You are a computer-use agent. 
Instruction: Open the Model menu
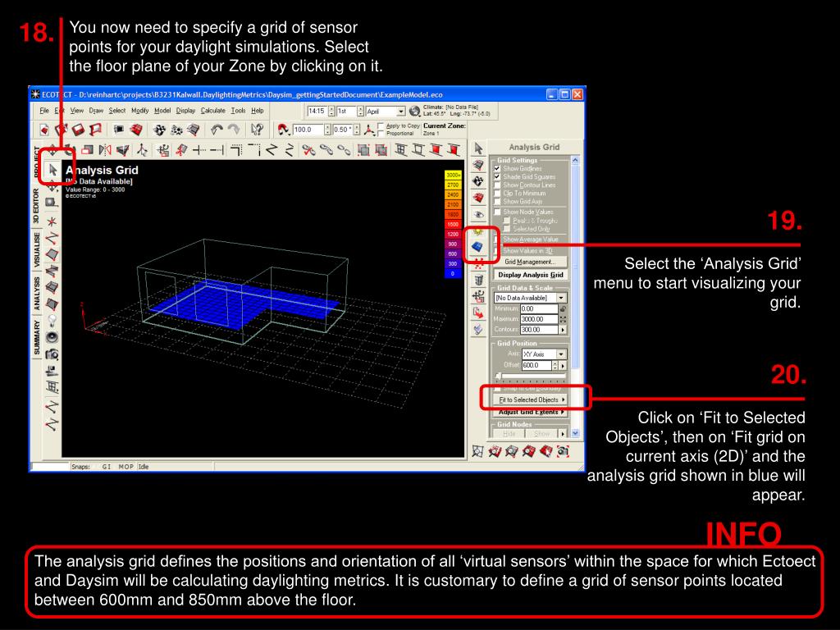(162, 111)
